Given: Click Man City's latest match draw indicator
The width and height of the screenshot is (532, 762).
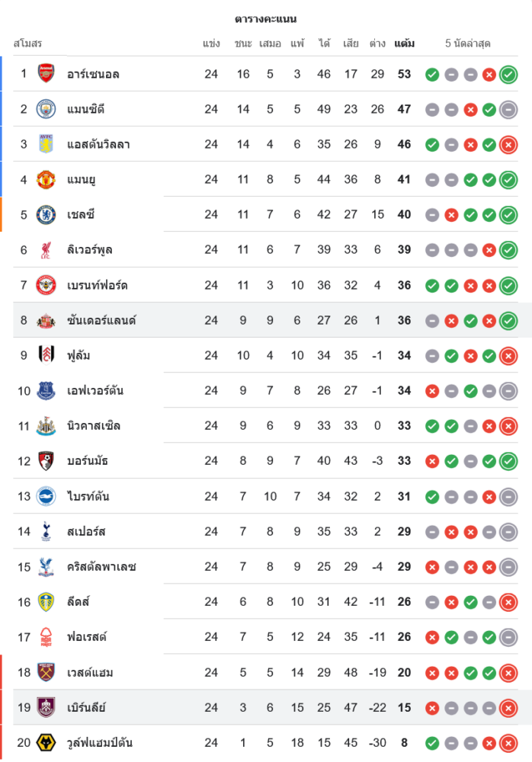Looking at the screenshot, I should pyautogui.click(x=508, y=110).
